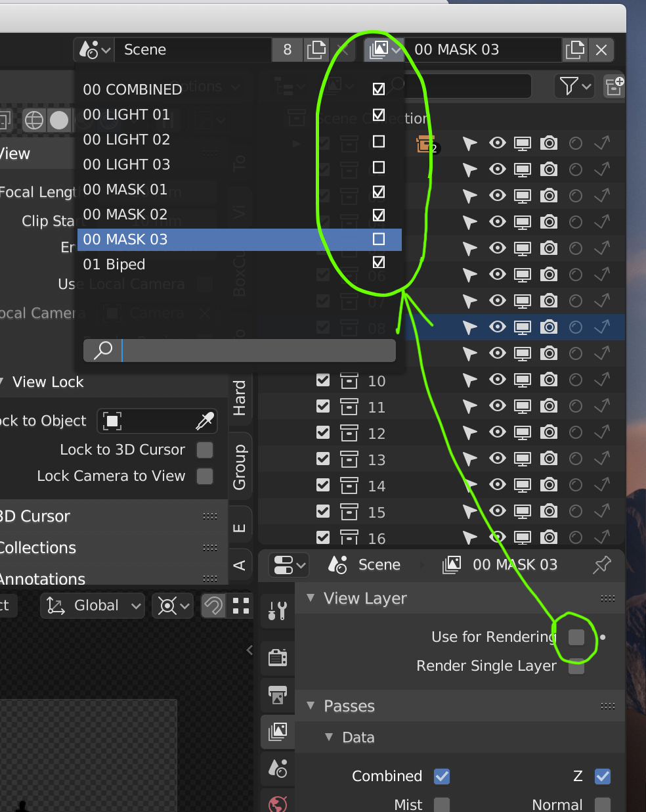Select the collection icon of row 11
646x812 pixels.
tap(349, 407)
